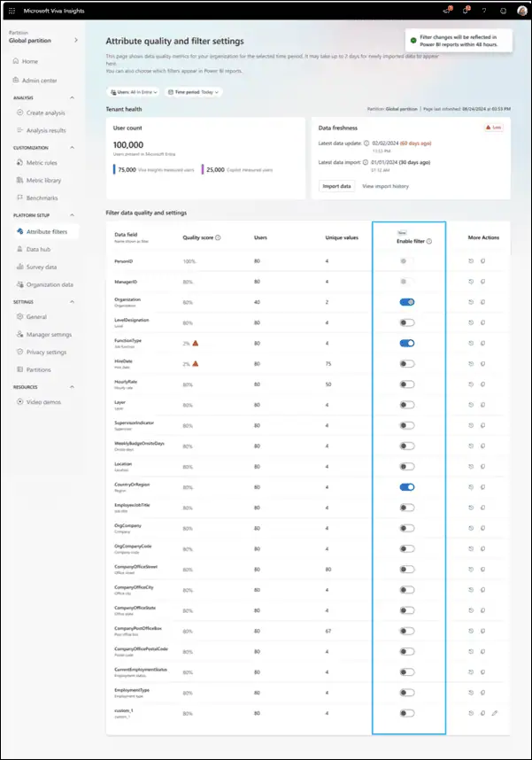Viewport: 532px width, 760px height.
Task: Click the info icon beside Enable filter
Action: [429, 242]
